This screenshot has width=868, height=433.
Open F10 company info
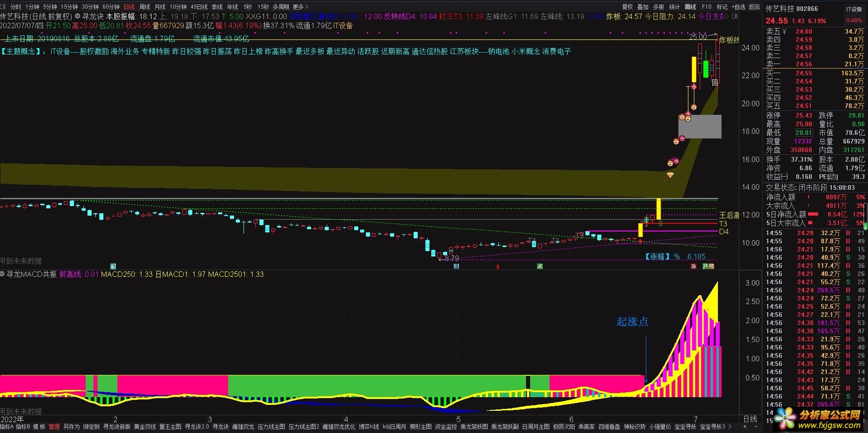[707, 7]
